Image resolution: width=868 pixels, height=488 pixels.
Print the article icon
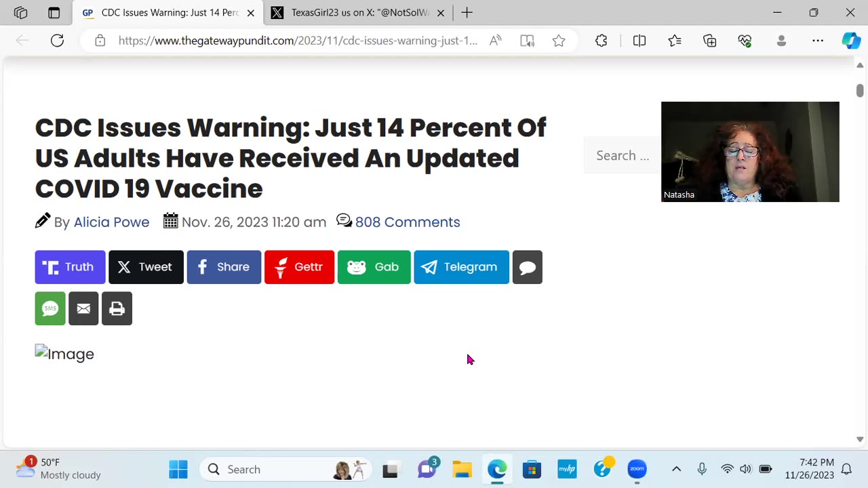pyautogui.click(x=117, y=309)
